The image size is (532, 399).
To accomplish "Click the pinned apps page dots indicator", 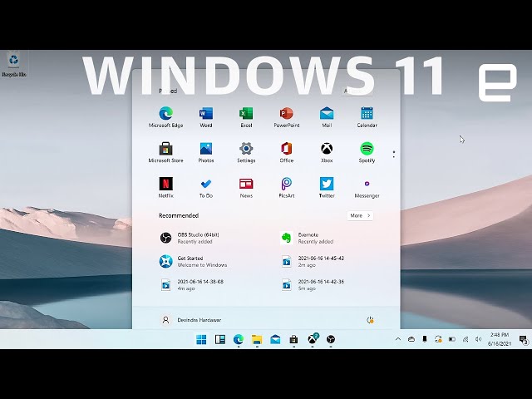I will (393, 154).
